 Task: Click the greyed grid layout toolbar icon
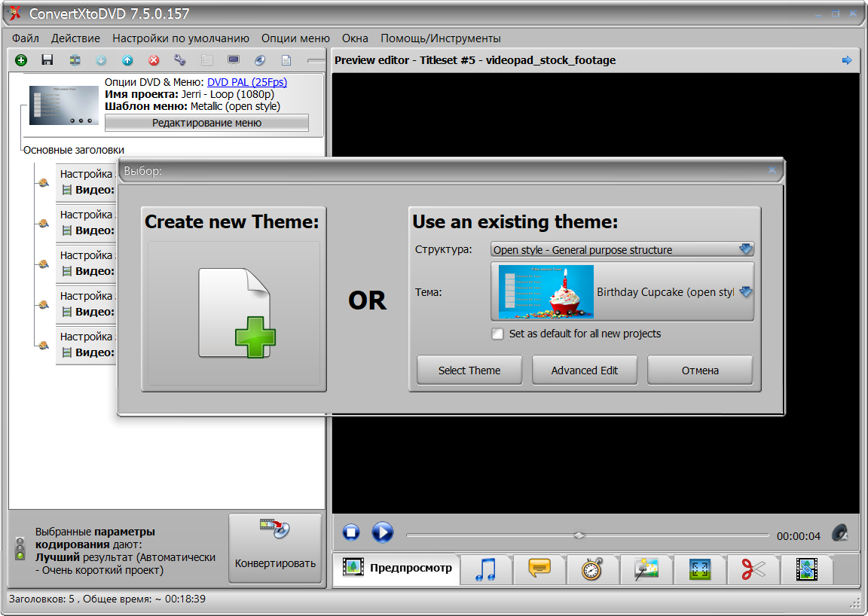pyautogui.click(x=207, y=60)
